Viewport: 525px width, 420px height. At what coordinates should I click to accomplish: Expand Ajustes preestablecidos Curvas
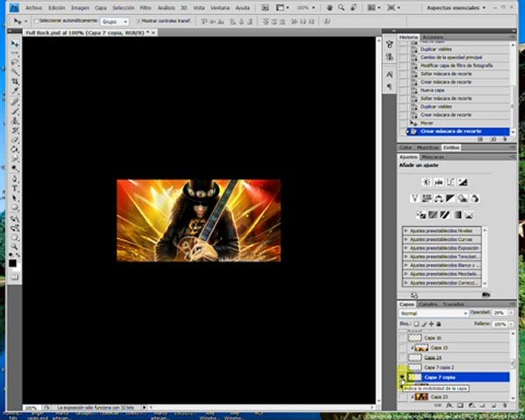(x=406, y=240)
